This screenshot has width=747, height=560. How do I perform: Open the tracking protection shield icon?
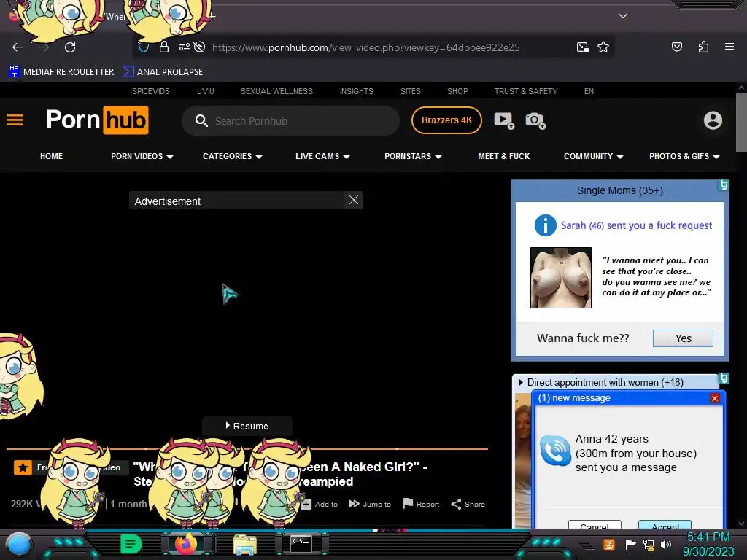pyautogui.click(x=144, y=47)
